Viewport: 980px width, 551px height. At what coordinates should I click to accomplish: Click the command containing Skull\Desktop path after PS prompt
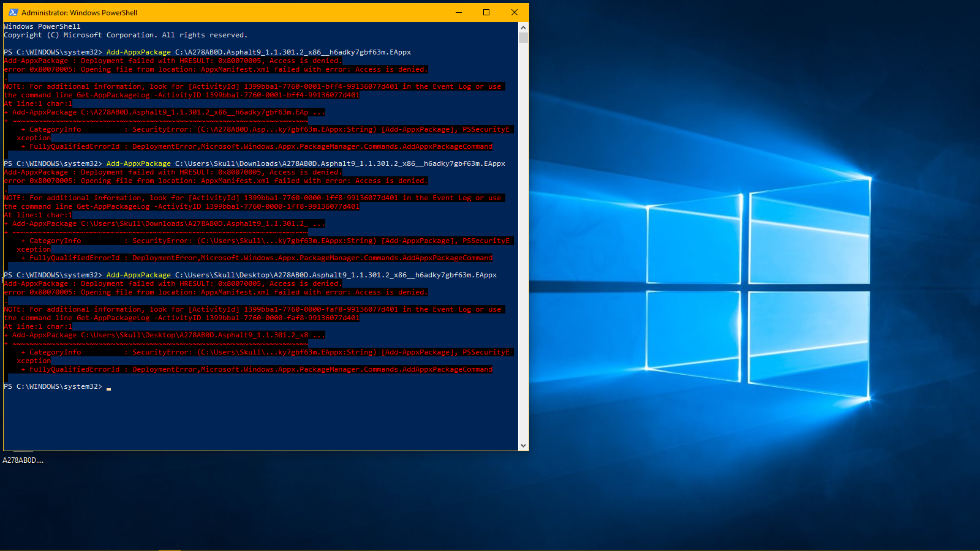click(x=301, y=275)
